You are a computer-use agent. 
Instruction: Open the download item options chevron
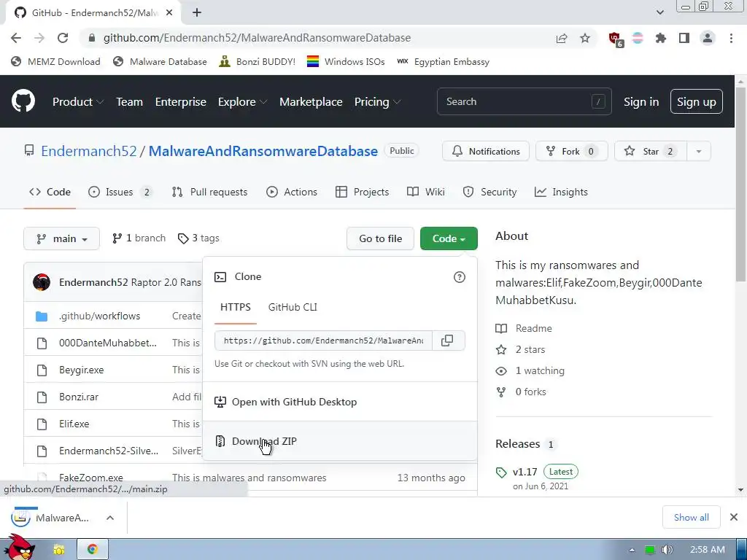tap(110, 518)
